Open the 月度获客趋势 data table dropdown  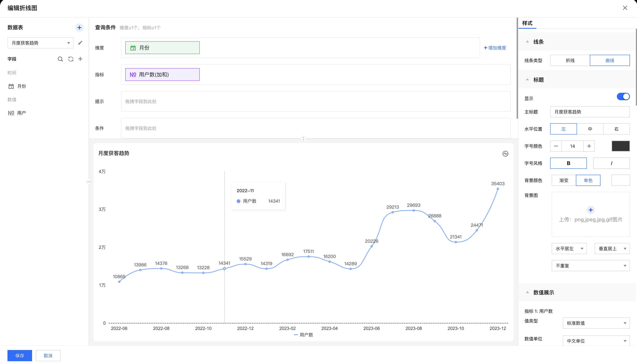(x=40, y=43)
